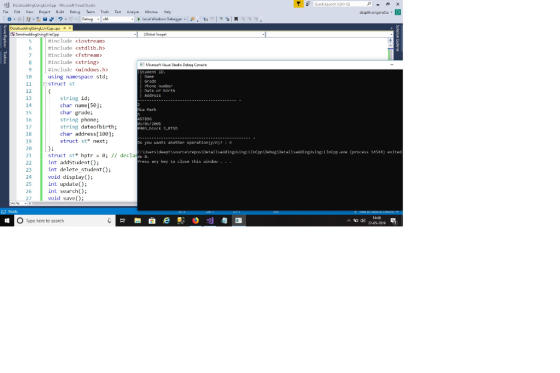Open the Solution Explorer side tab
The height and width of the screenshot is (373, 560).
coord(397,38)
